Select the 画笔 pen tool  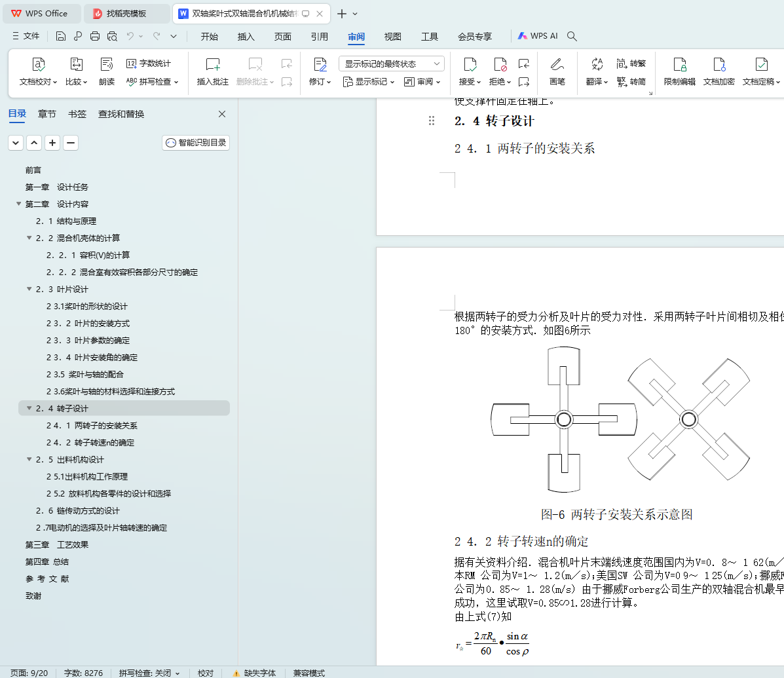[557, 71]
